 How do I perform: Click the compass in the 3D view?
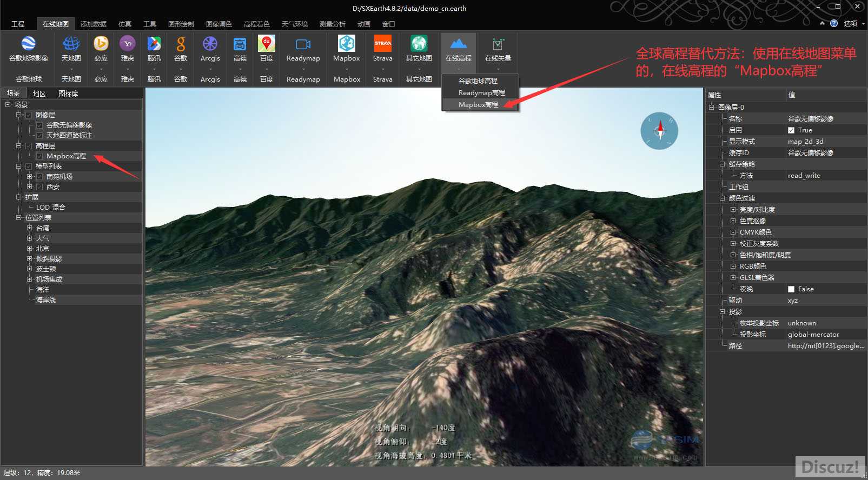(659, 131)
